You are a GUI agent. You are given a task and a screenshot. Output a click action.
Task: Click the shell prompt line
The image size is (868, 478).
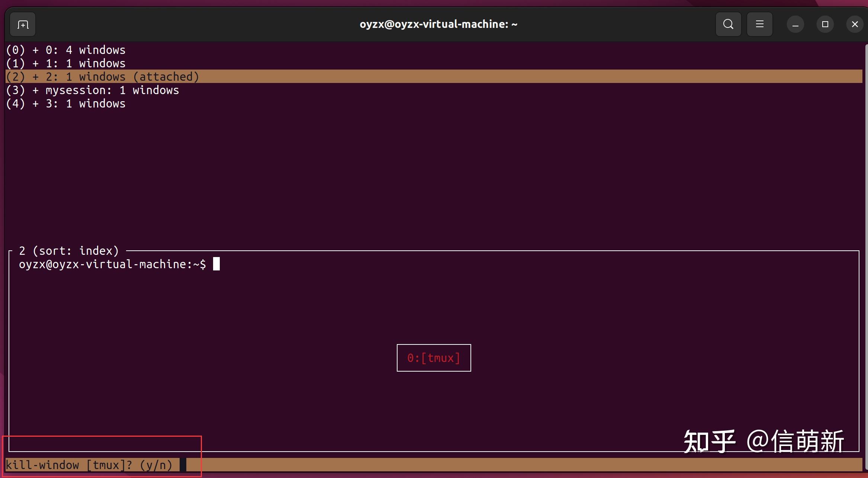click(112, 264)
